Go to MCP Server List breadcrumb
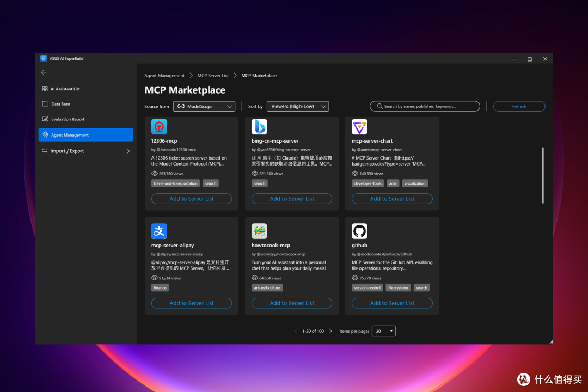 tap(213, 75)
